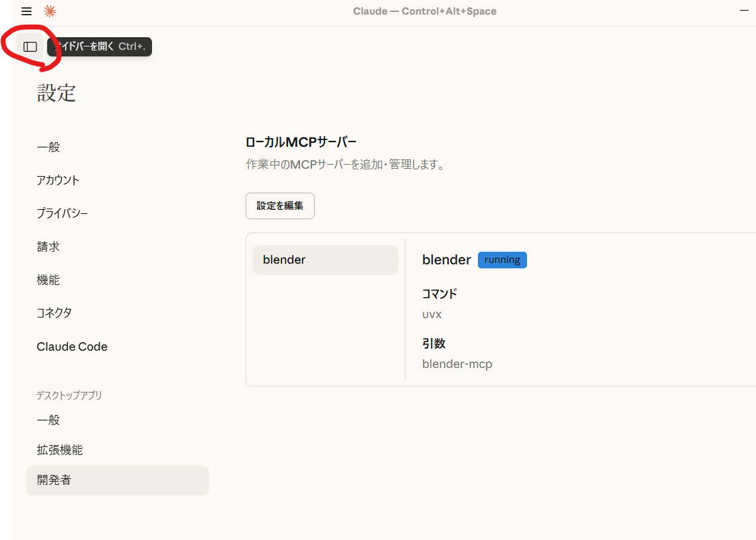Click the blender title in detail pane

(447, 260)
